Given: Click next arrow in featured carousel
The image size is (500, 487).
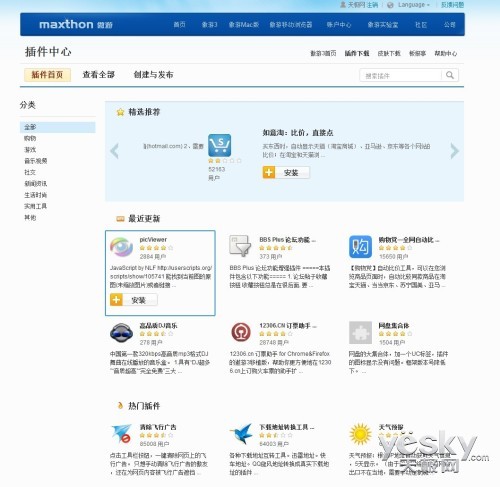Looking at the screenshot, I should [455, 151].
